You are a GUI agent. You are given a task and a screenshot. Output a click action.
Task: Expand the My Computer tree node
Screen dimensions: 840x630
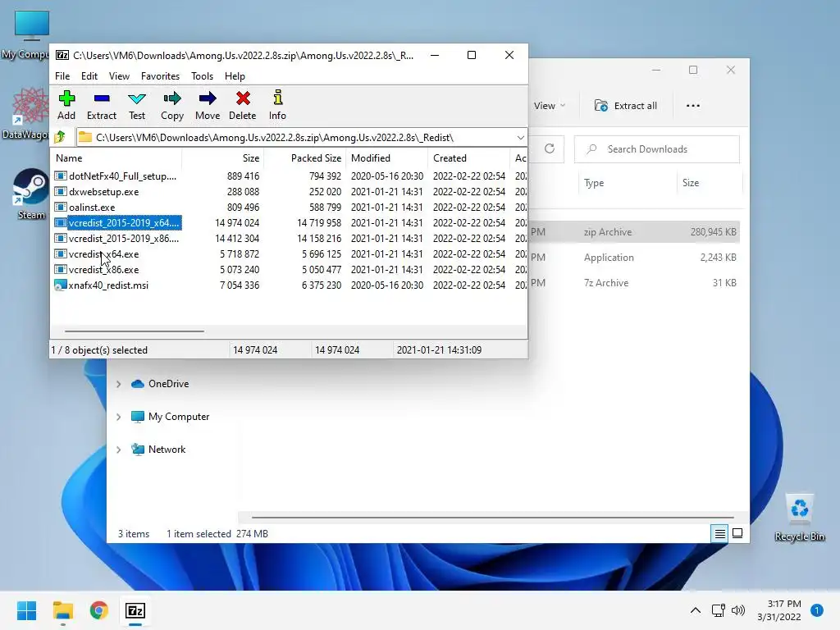tap(118, 417)
